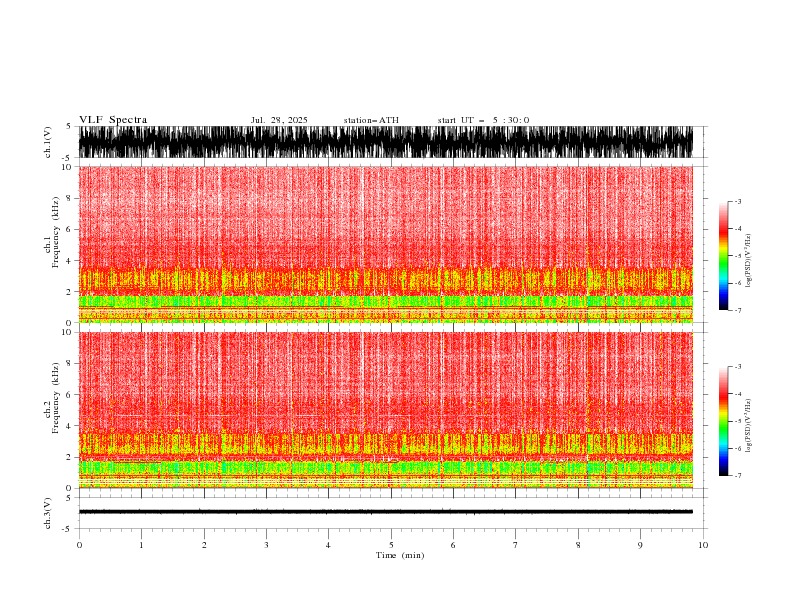This screenshot has height=612, width=792.
Task: Click the "start UT = 5 :30: 0" label
Action: pyautogui.click(x=483, y=120)
